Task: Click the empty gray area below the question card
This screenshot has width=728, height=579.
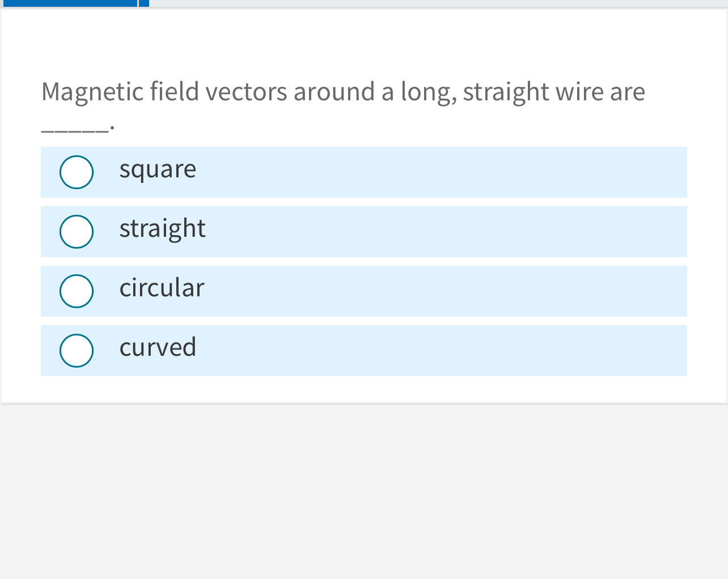Action: coord(363,487)
